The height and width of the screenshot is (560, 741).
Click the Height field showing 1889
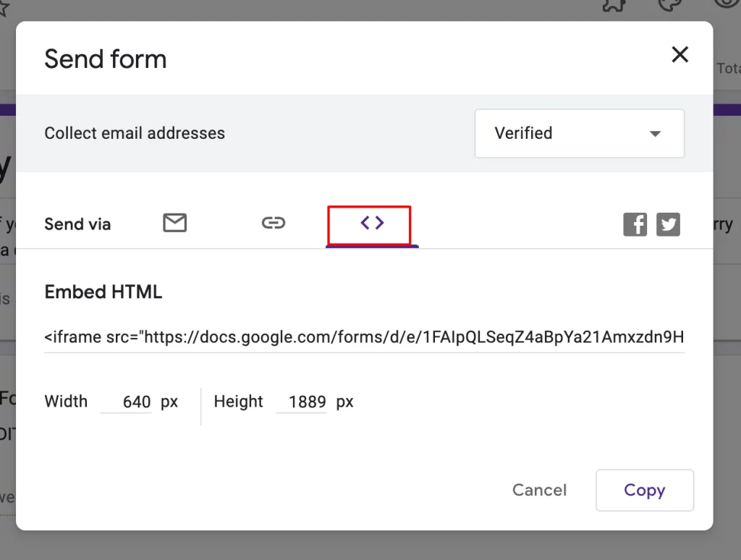(x=302, y=402)
